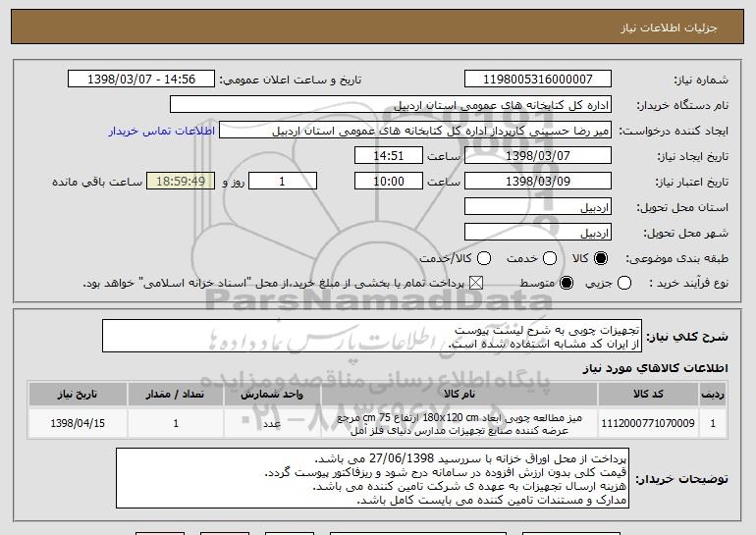Select the کالا radio button
This screenshot has width=756, height=535.
click(601, 258)
